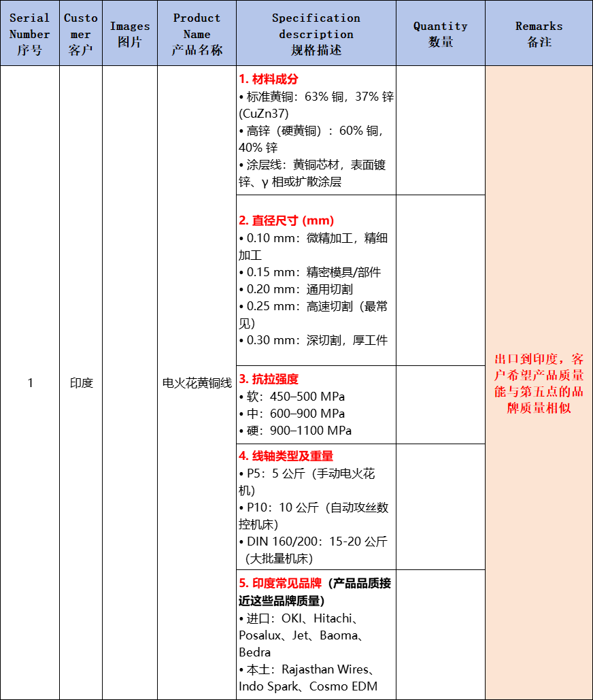Select the 材料成分 specification cell
Viewport: 593px width, 700px height.
coord(316,131)
